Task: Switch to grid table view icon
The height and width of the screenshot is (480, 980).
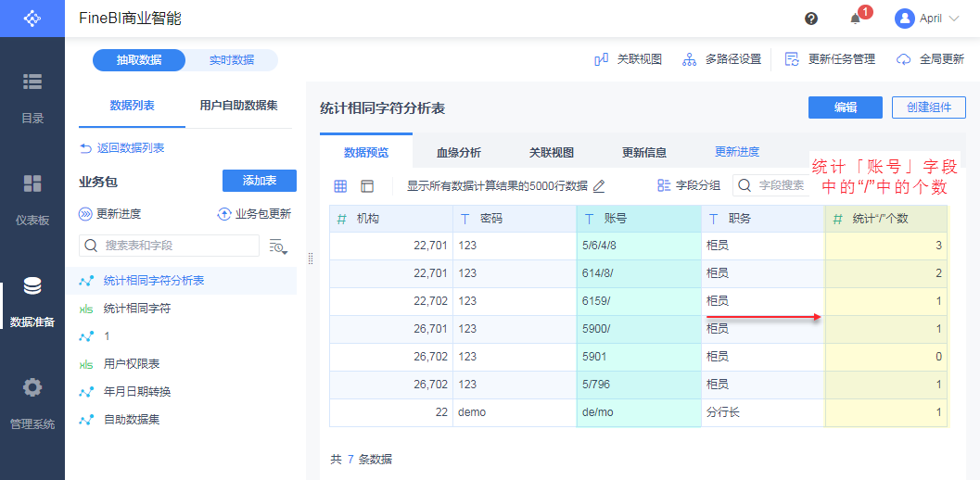Action: pyautogui.click(x=340, y=186)
